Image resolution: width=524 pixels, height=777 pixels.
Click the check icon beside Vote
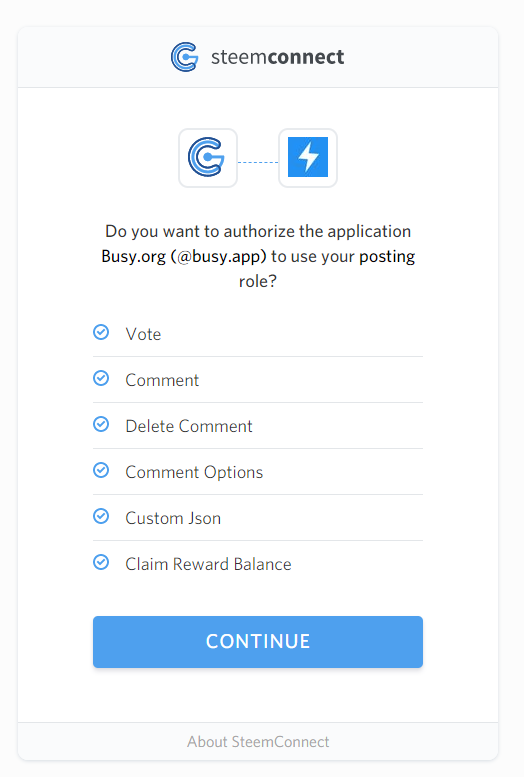pyautogui.click(x=101, y=332)
